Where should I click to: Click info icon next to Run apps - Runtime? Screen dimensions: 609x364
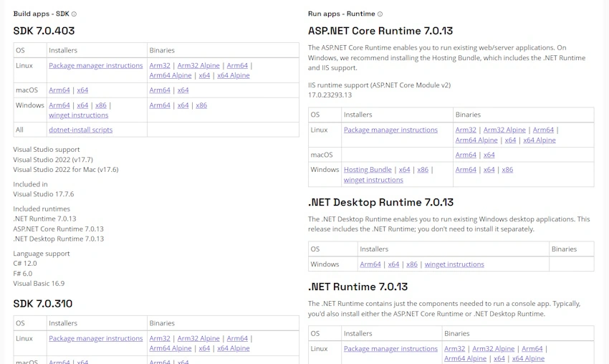[x=380, y=14]
